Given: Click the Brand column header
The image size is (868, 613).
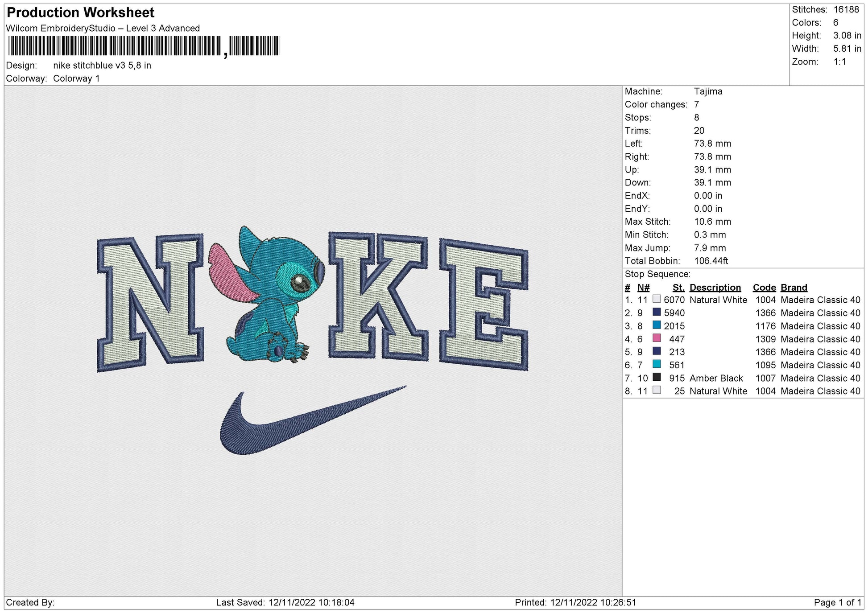Looking at the screenshot, I should [x=794, y=288].
